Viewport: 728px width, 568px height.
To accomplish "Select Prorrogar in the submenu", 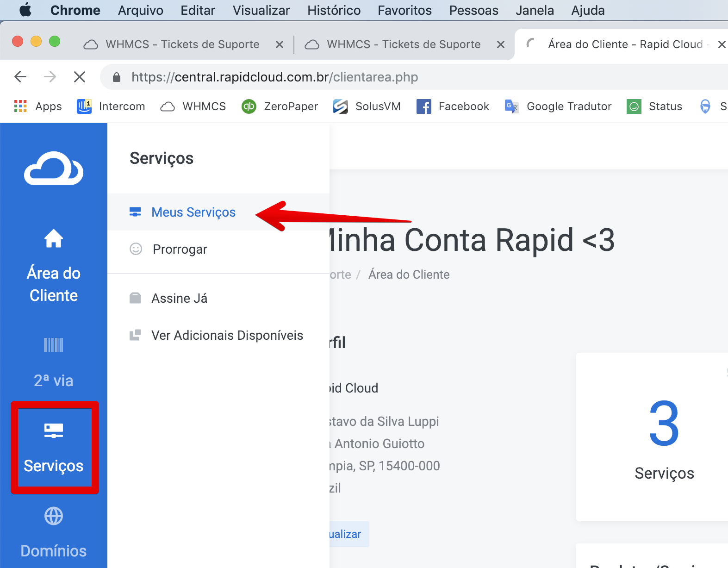I will pos(218,249).
